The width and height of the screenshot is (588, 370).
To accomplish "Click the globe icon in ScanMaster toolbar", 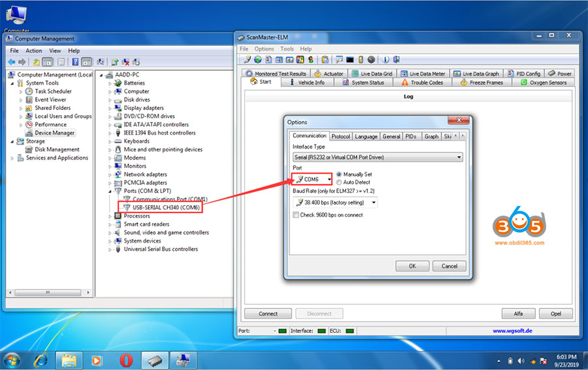I will pyautogui.click(x=258, y=59).
